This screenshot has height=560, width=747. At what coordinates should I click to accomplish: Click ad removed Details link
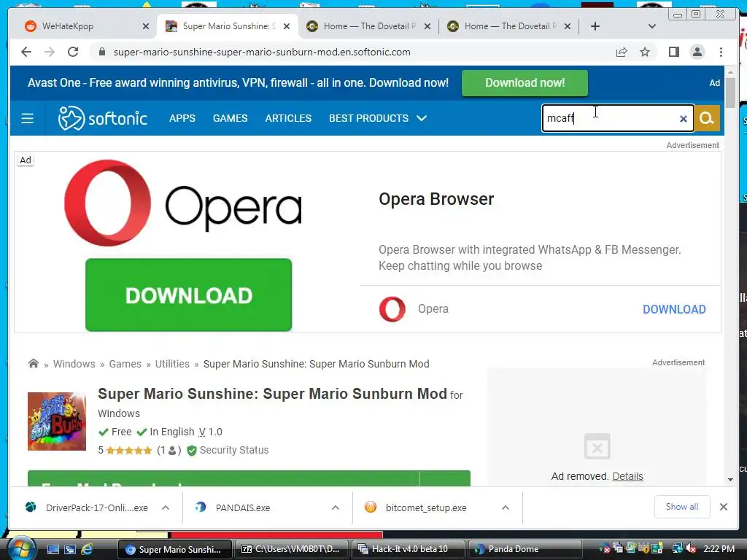627,476
